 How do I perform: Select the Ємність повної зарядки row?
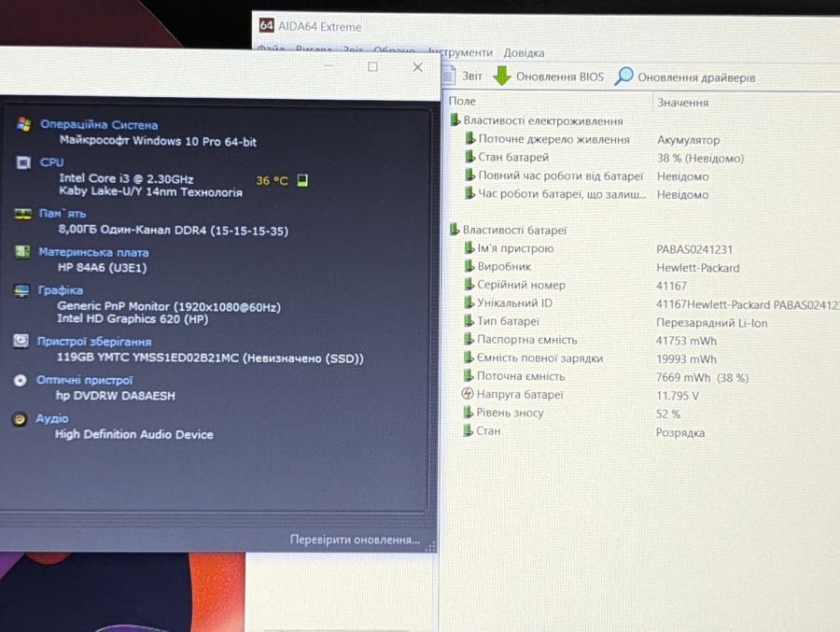click(x=590, y=358)
